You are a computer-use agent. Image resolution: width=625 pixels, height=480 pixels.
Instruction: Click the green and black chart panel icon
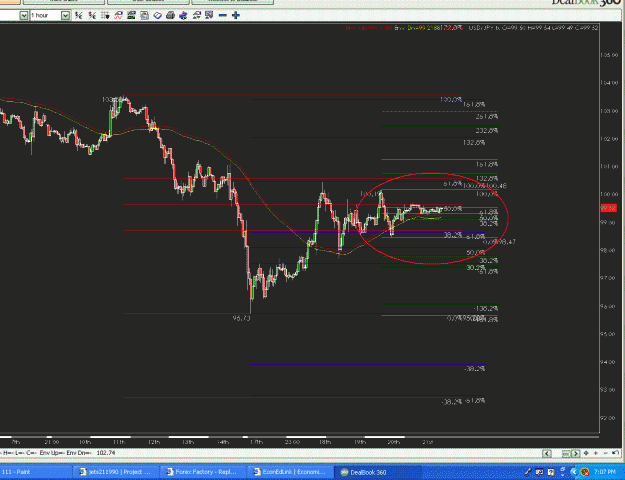point(131,15)
